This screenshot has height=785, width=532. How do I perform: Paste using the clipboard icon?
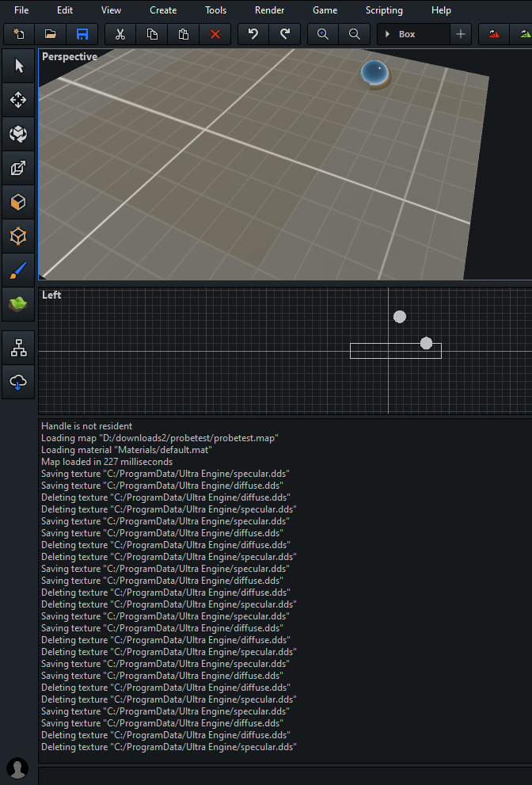click(184, 34)
